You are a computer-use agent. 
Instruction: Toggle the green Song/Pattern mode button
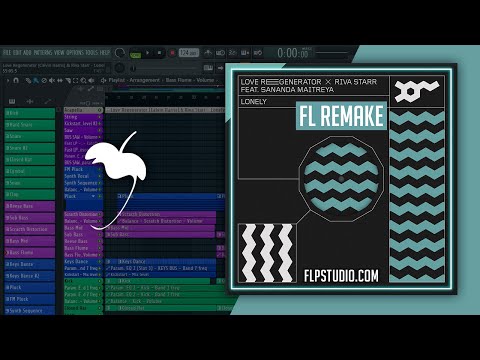tap(135, 54)
